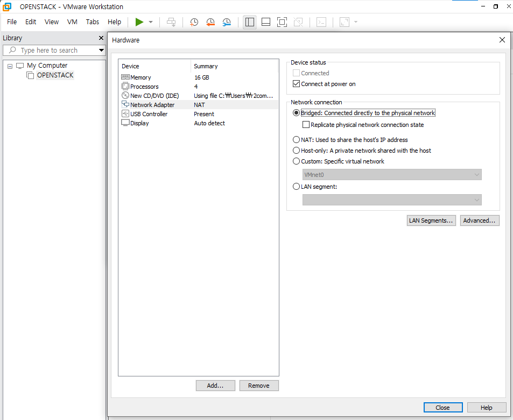Viewport: 513px width, 420px height.
Task: Open the console view icon
Action: 321,22
